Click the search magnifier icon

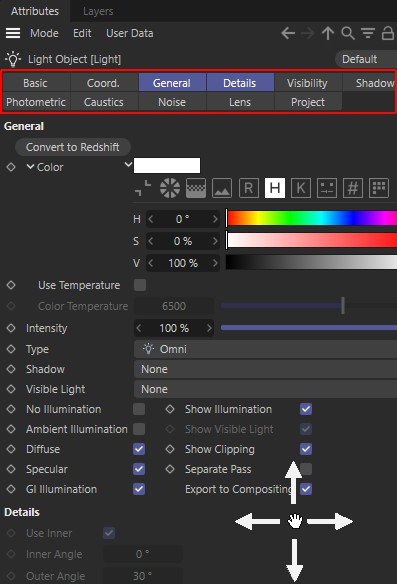[x=348, y=33]
